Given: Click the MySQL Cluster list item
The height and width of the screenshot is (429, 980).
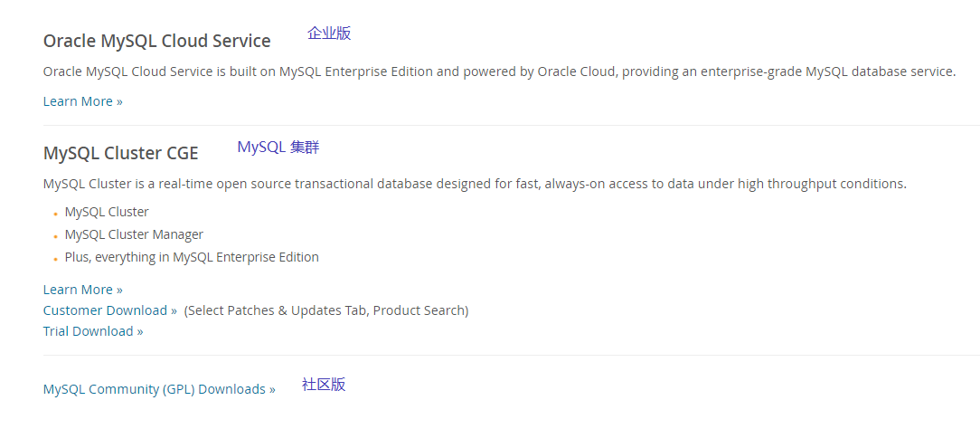Looking at the screenshot, I should [x=107, y=212].
